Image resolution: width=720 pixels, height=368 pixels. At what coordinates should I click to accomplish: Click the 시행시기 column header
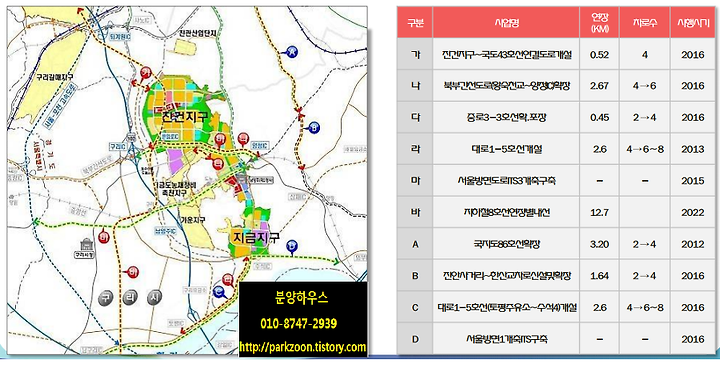[x=693, y=22]
